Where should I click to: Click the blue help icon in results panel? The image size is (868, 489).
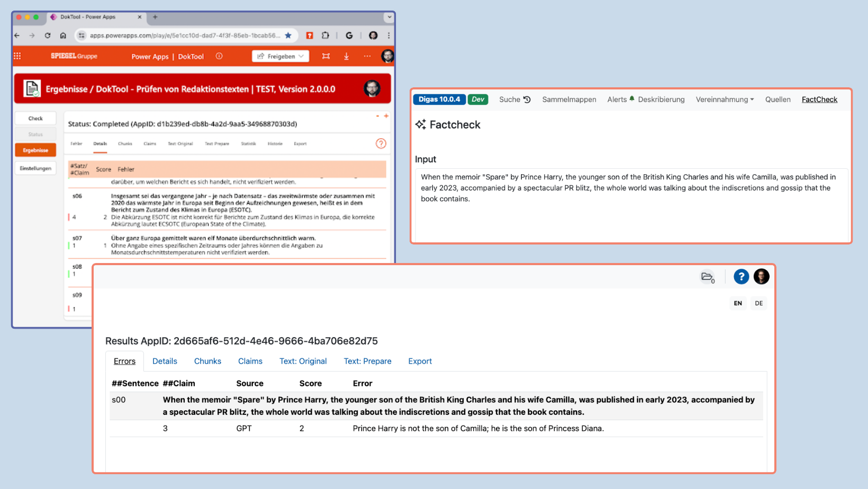[741, 276]
